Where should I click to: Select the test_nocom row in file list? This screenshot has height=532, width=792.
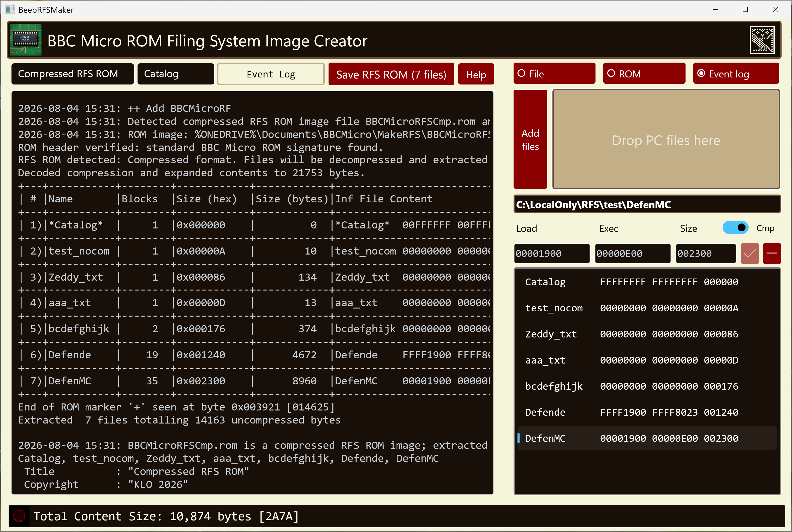click(647, 308)
